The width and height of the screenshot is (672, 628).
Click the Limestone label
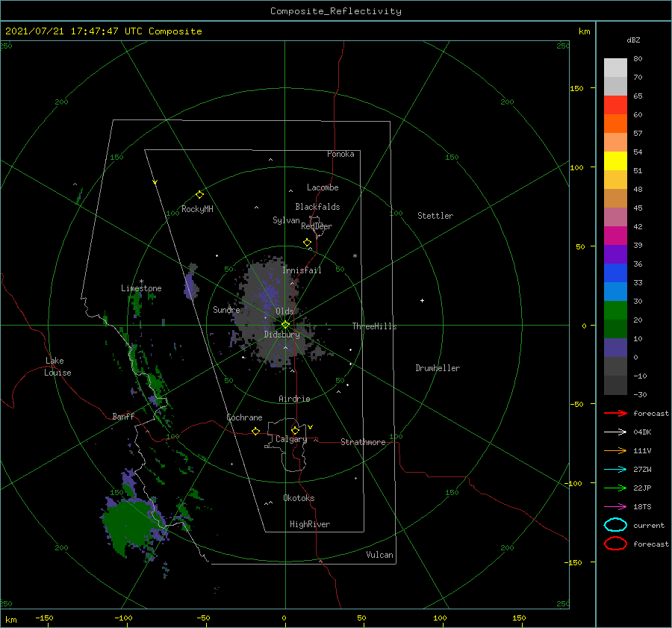[x=141, y=288]
